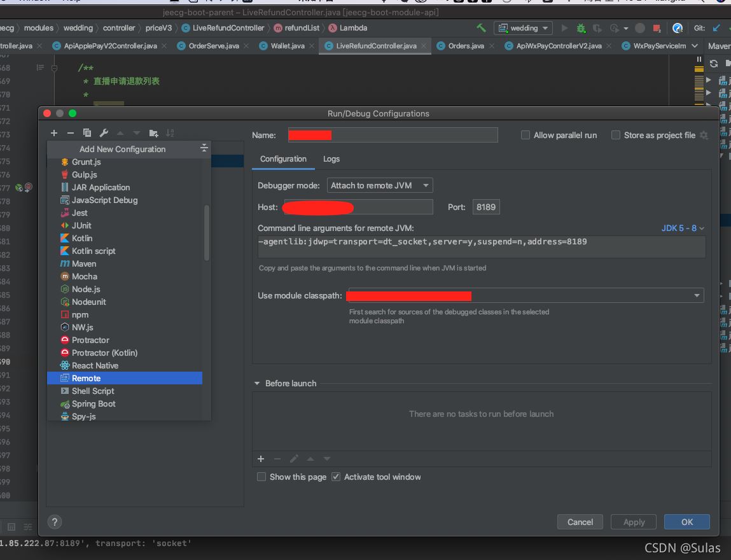This screenshot has width=731, height=560.
Task: Open Orders.java editor tab
Action: point(466,46)
